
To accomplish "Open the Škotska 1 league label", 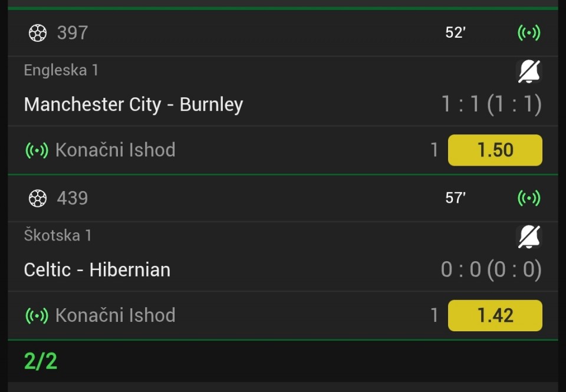I will tap(57, 235).
